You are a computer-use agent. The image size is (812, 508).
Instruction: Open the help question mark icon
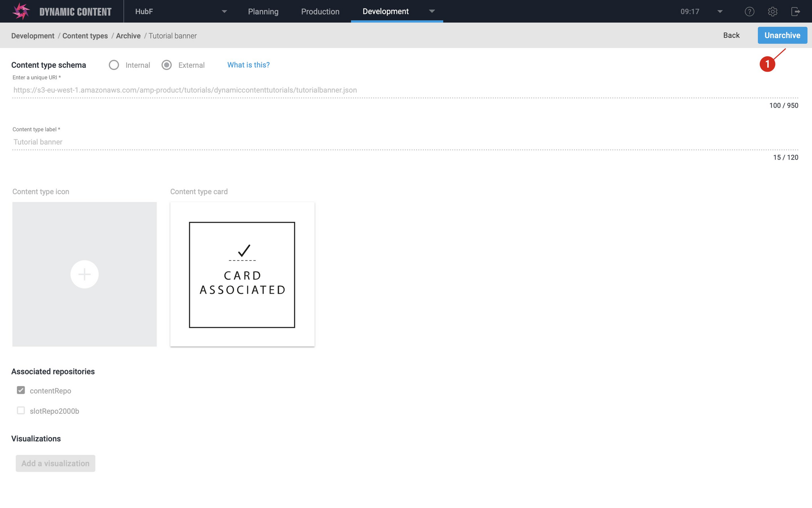pyautogui.click(x=749, y=12)
